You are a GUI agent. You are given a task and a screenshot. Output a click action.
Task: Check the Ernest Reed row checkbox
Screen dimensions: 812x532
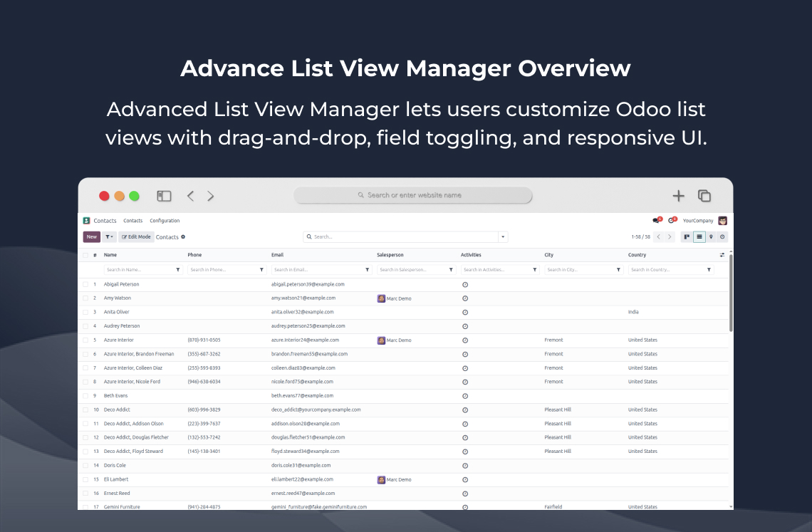point(85,494)
